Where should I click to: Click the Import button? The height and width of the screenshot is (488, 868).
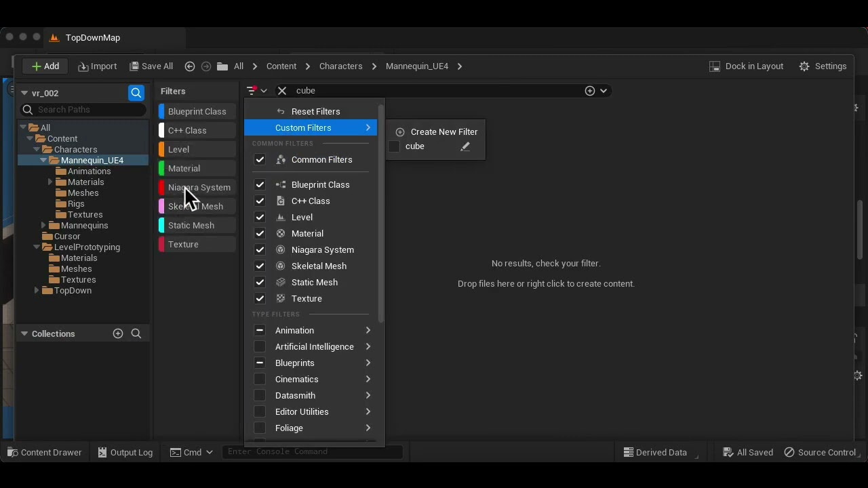pyautogui.click(x=98, y=66)
